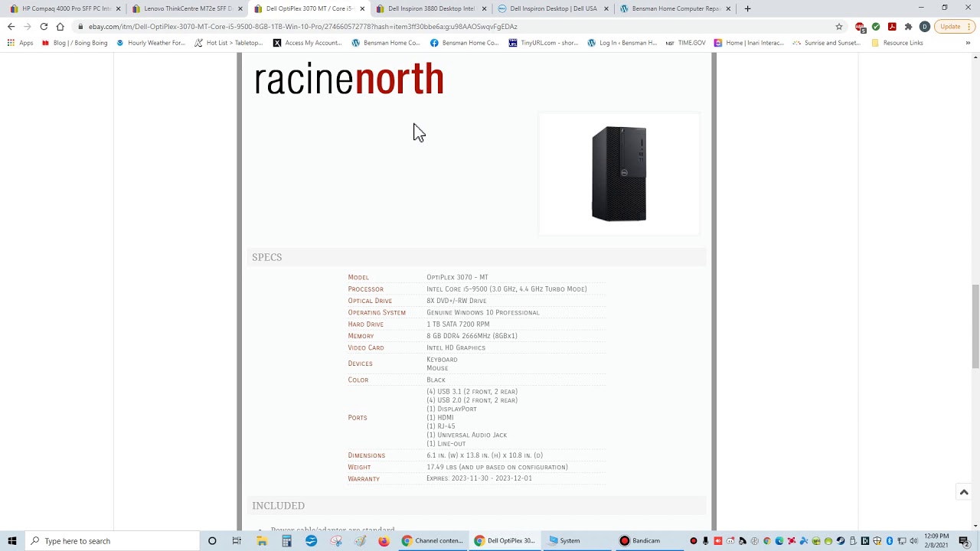Click the Type here to search box

pyautogui.click(x=112, y=541)
